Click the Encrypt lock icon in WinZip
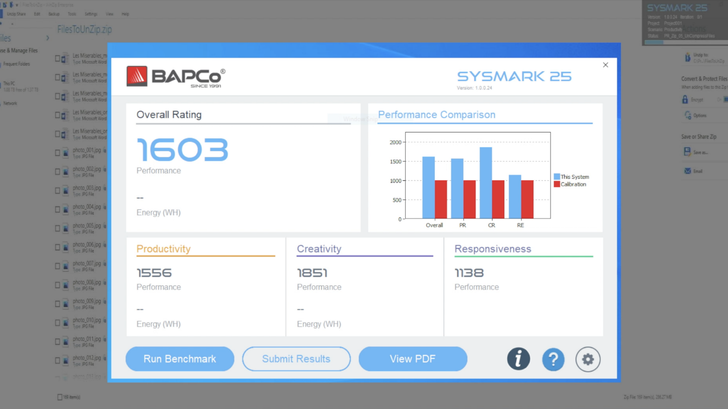The height and width of the screenshot is (409, 728). 686,100
